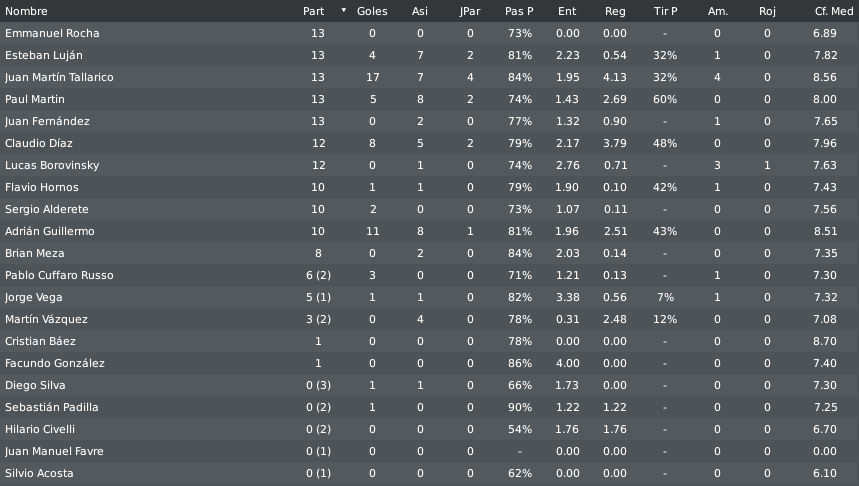This screenshot has height=486, width=859.
Task: Select Adrián Guillermo in the list
Action: [x=430, y=231]
